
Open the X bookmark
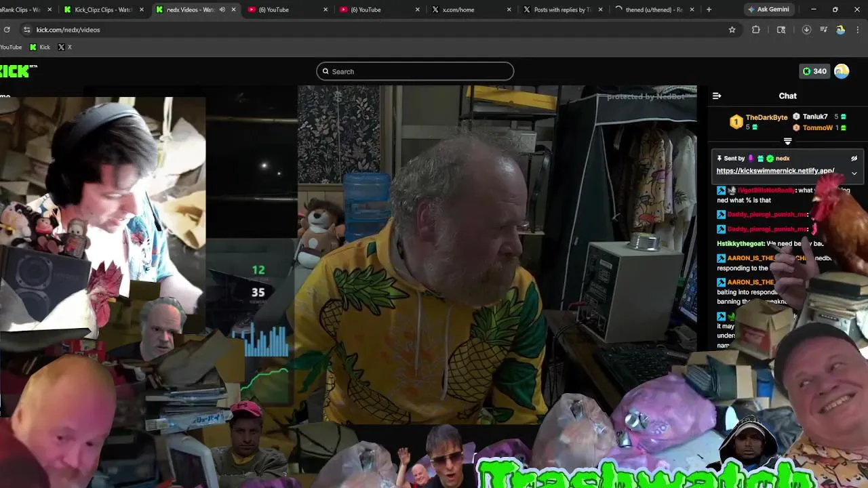click(64, 47)
